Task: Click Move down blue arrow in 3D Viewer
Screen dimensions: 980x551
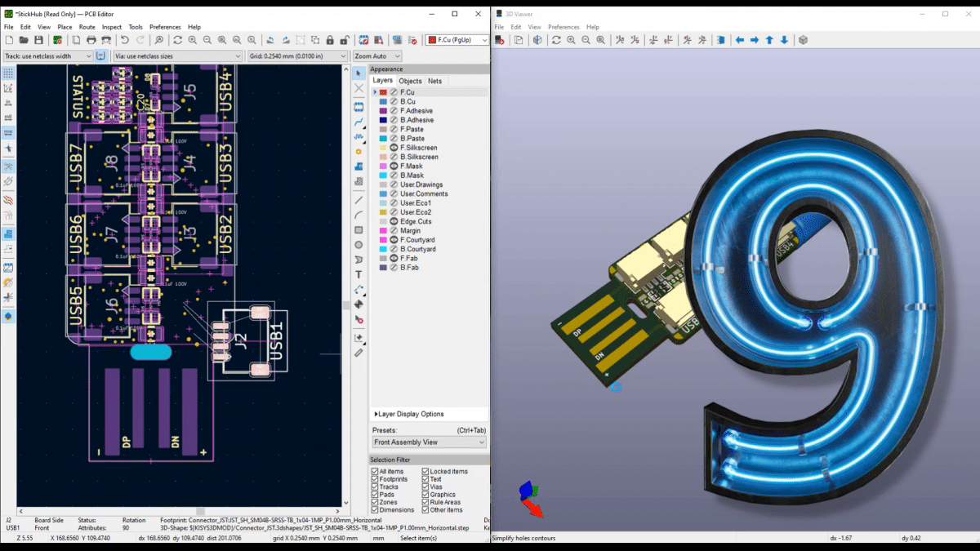Action: [784, 40]
